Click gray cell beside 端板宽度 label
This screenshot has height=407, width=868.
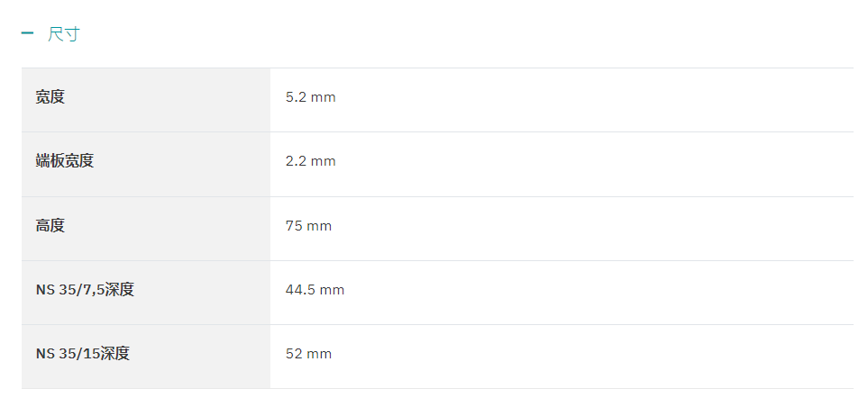point(183,164)
